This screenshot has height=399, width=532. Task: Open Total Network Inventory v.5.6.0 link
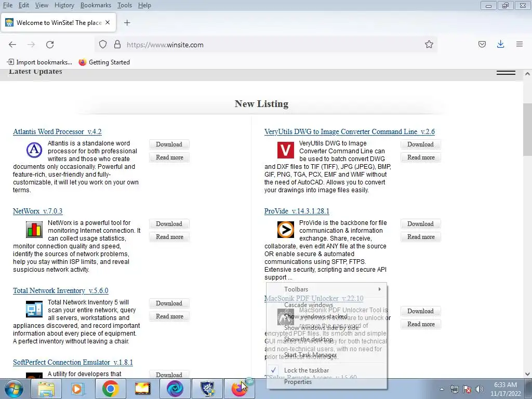pyautogui.click(x=61, y=290)
